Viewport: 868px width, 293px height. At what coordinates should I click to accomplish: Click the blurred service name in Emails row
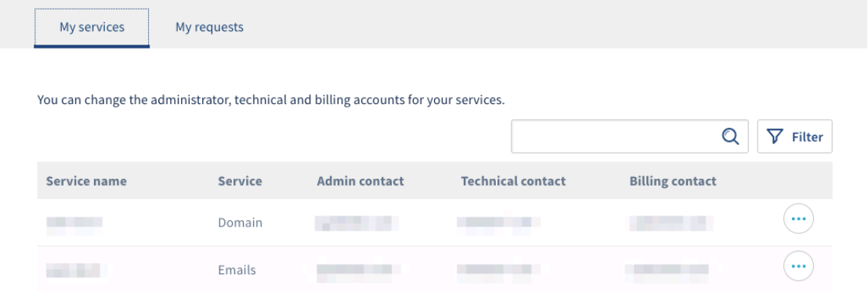76,271
